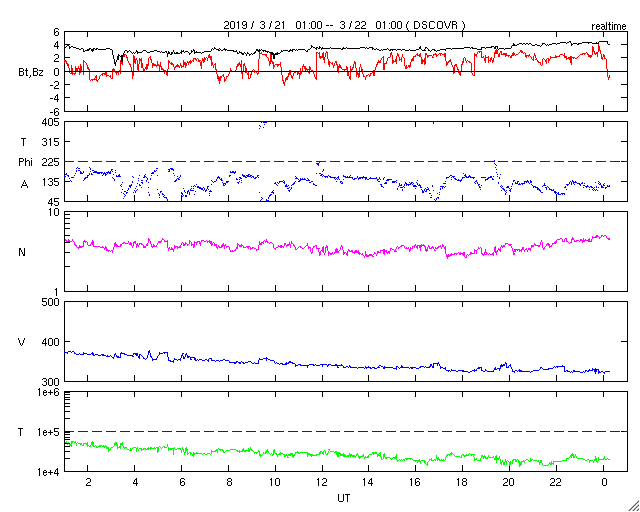Click the '20' hour label on the UT axis
The image size is (640, 512).
point(509,483)
